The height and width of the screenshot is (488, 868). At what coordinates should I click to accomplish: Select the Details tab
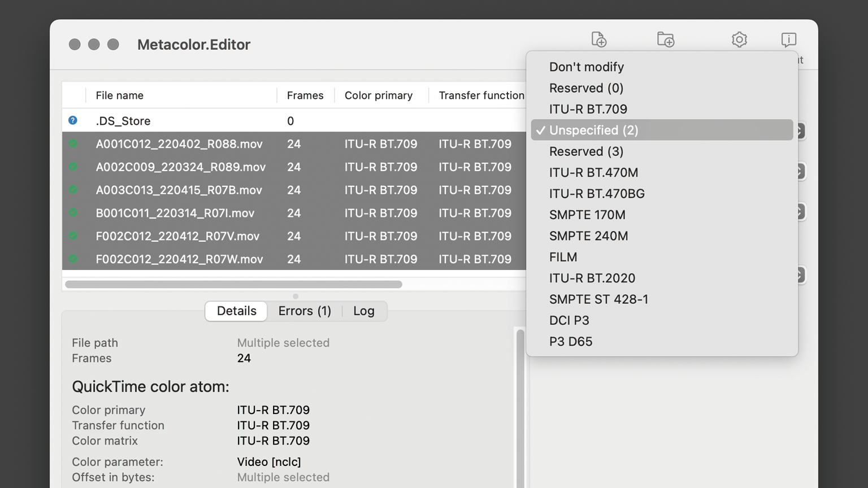(236, 311)
